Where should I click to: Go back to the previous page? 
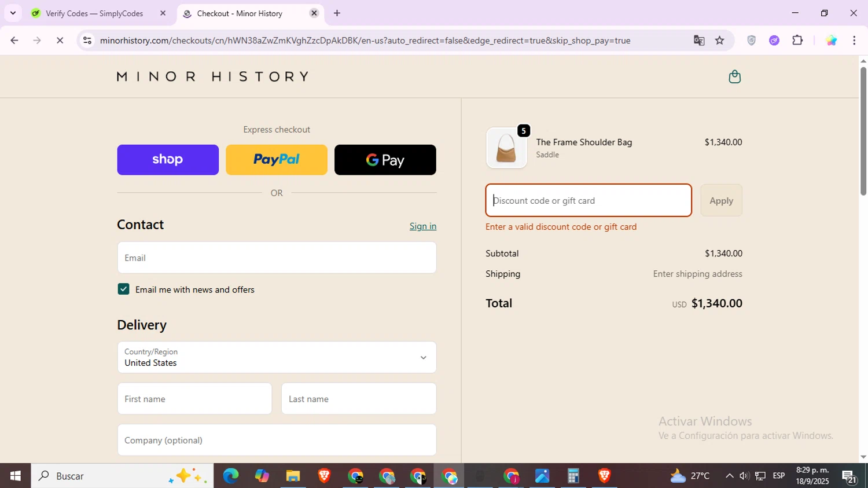(14, 41)
